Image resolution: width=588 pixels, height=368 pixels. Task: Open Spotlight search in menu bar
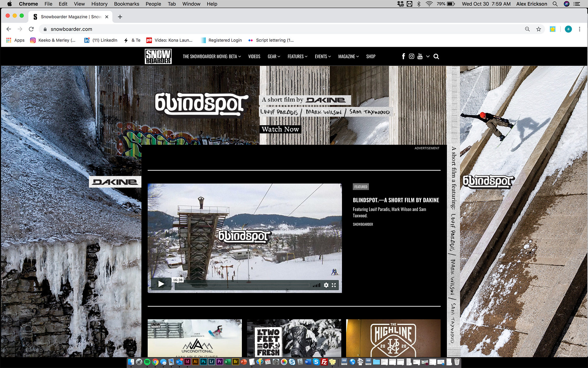click(x=555, y=4)
